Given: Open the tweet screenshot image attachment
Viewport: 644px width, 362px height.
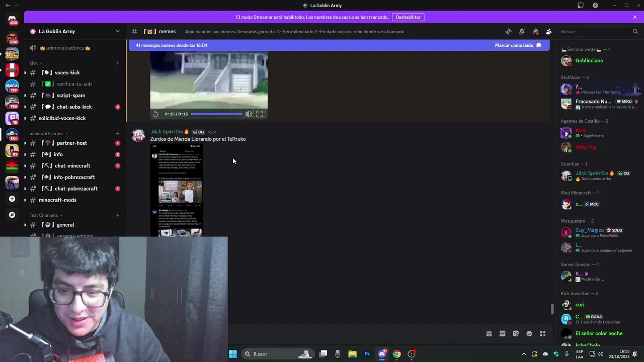Looking at the screenshot, I should click(x=177, y=190).
